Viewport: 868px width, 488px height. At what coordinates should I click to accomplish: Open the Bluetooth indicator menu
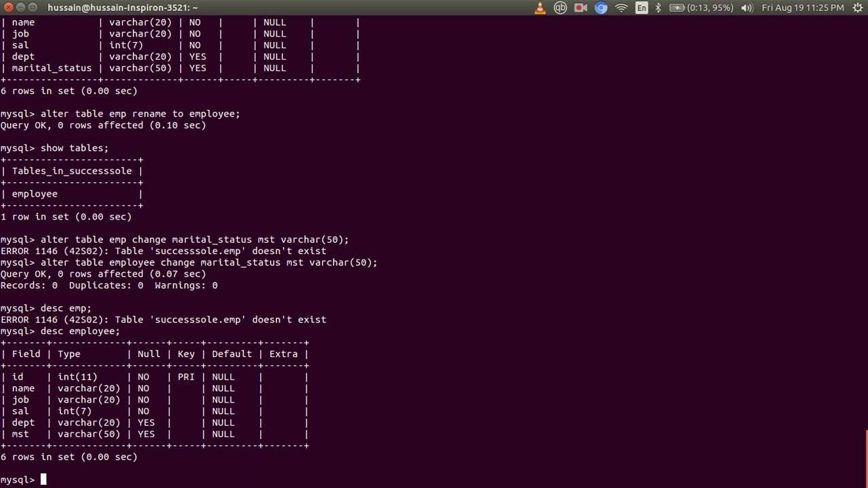[658, 7]
